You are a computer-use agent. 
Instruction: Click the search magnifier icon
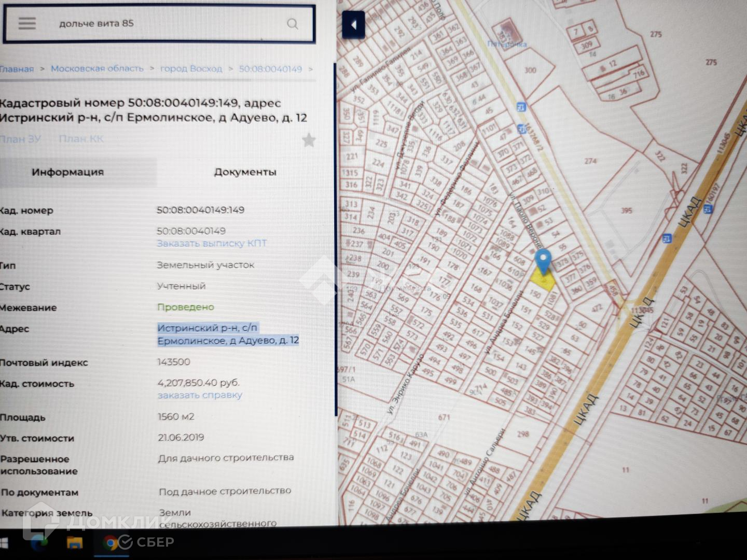pyautogui.click(x=293, y=24)
